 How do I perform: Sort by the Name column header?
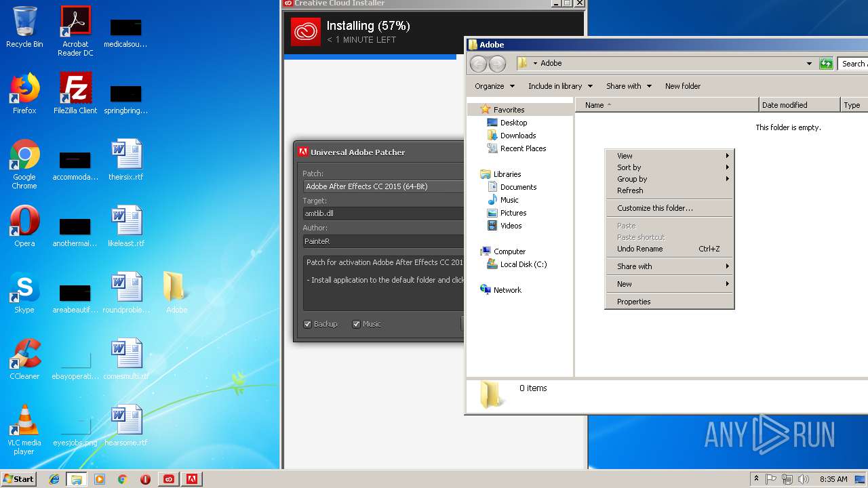pyautogui.click(x=667, y=105)
